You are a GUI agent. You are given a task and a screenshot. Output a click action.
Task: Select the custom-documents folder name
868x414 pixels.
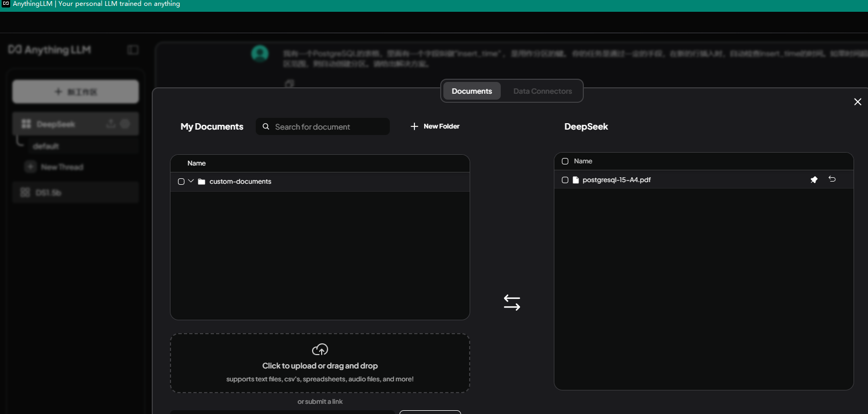[240, 182]
